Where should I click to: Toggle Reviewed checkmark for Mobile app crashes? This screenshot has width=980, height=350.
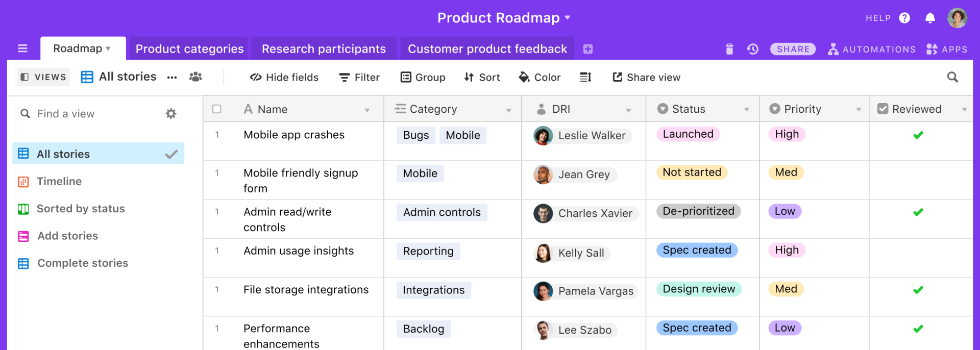tap(918, 135)
